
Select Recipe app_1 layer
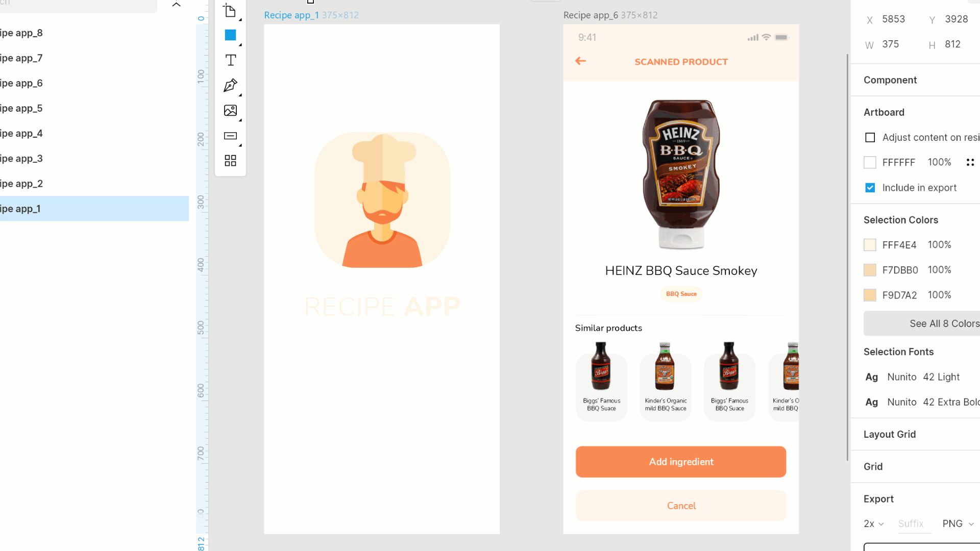[x=94, y=209]
